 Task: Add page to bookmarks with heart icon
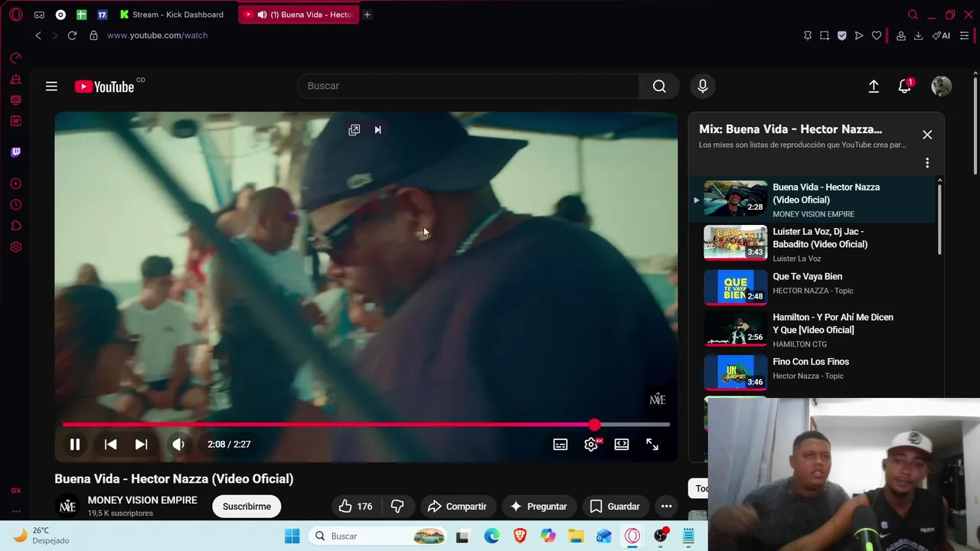coord(877,35)
